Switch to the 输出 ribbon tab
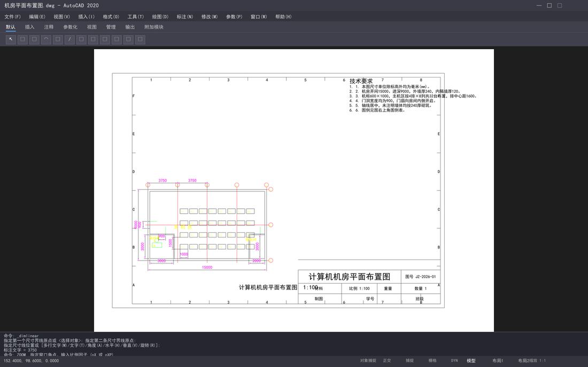This screenshot has width=588, height=367. tap(130, 27)
